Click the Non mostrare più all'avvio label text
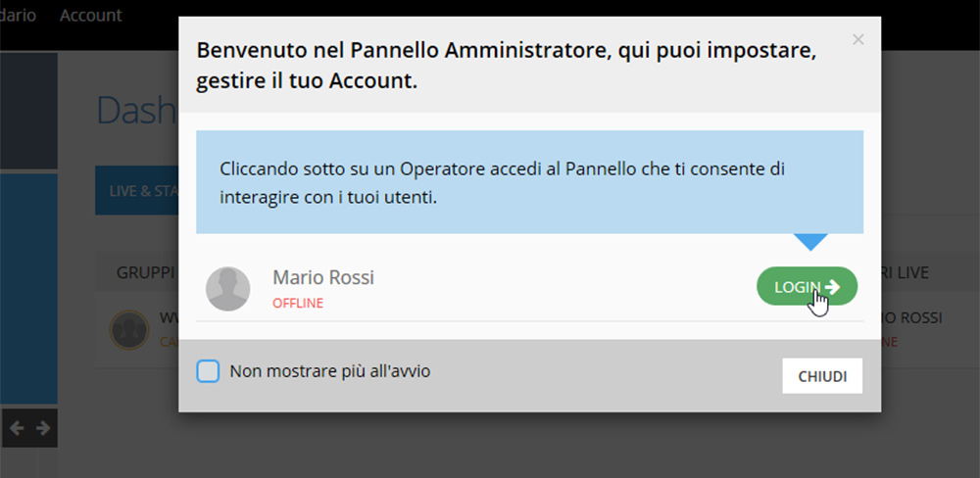 pyautogui.click(x=330, y=371)
